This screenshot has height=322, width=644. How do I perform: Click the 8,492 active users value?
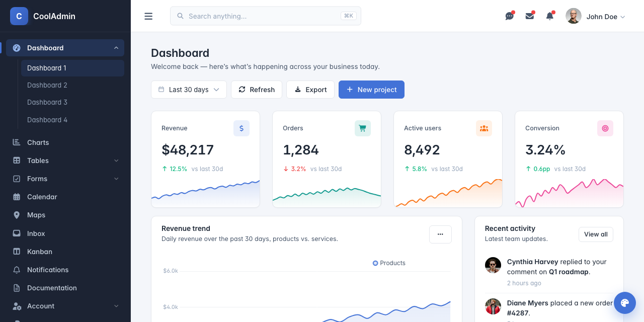[x=422, y=150]
